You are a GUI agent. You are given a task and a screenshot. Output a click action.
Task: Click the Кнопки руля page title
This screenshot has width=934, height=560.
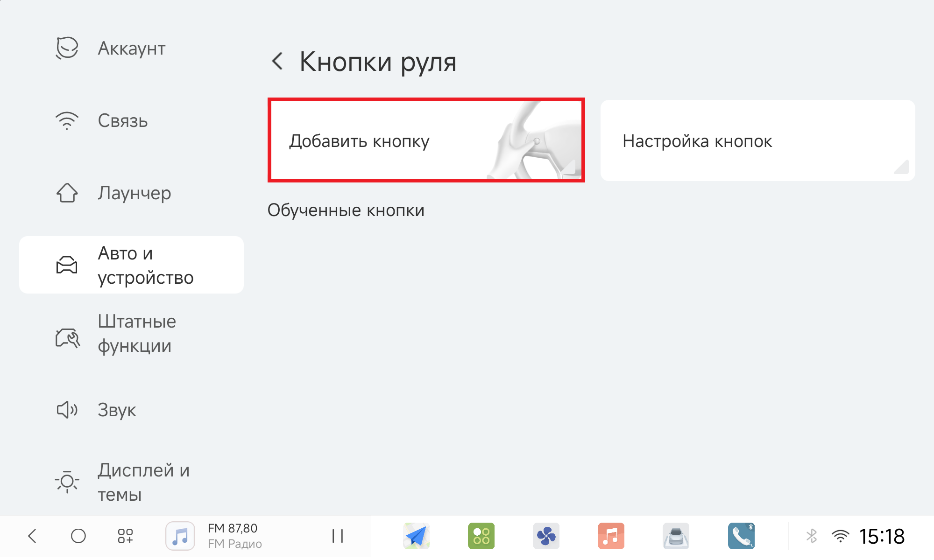[378, 62]
